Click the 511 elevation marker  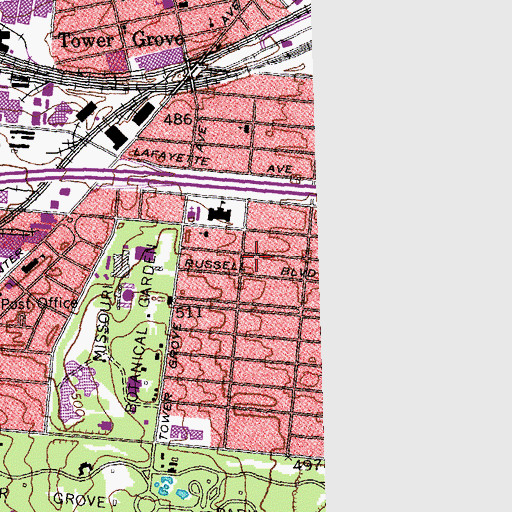click(189, 313)
